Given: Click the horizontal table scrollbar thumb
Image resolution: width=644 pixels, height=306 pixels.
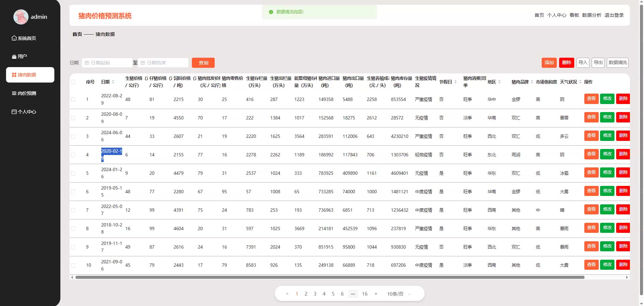Looking at the screenshot, I should coord(330,277).
